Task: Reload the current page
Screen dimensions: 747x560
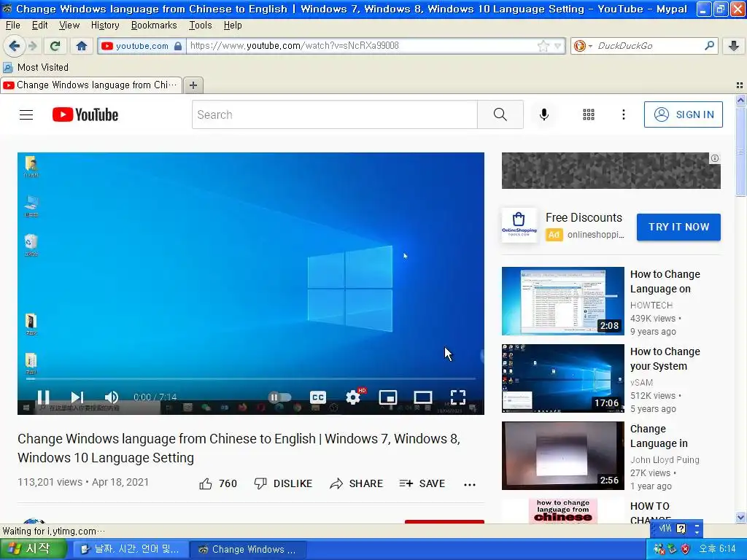Action: (x=55, y=46)
